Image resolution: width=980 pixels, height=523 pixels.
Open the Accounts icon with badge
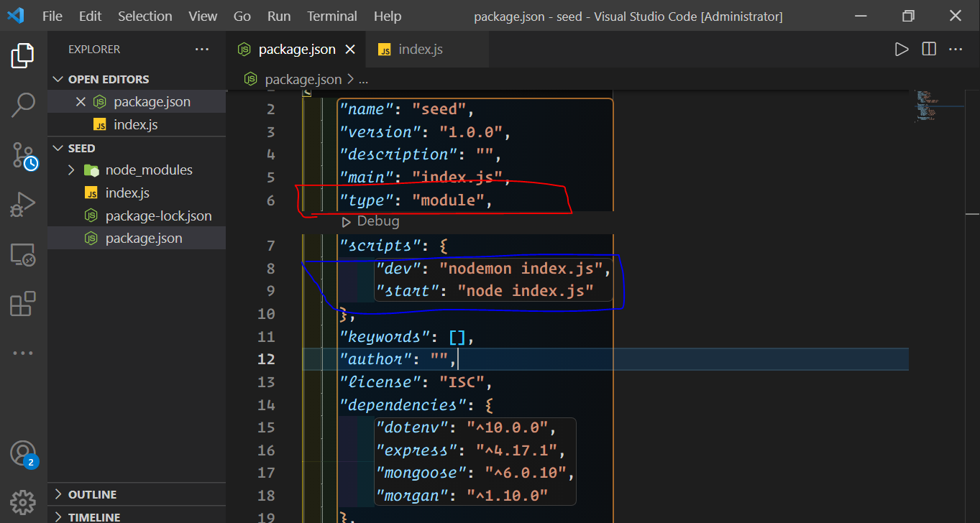click(x=23, y=453)
